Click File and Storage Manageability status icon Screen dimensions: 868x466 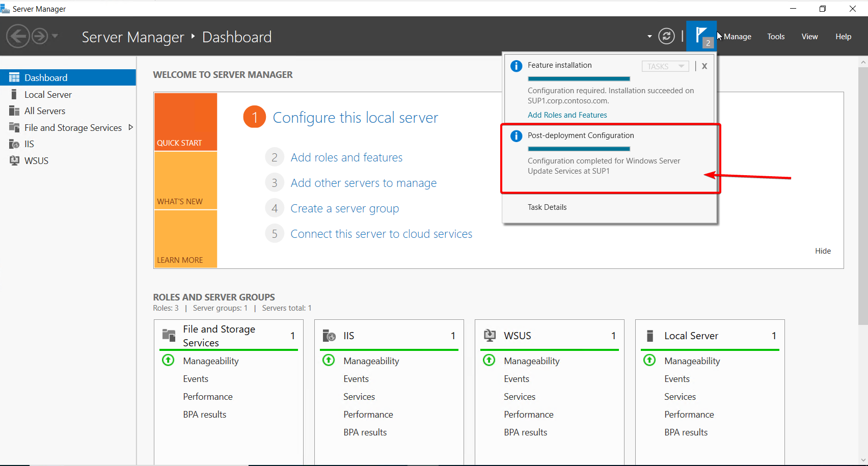(x=168, y=360)
